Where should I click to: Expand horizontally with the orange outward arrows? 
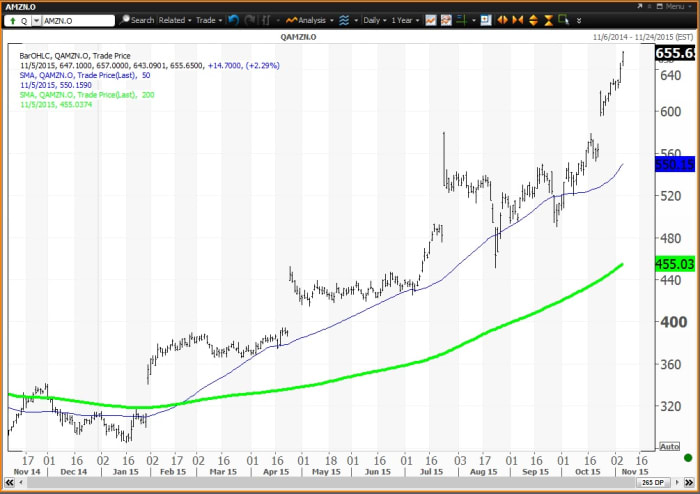coord(501,20)
